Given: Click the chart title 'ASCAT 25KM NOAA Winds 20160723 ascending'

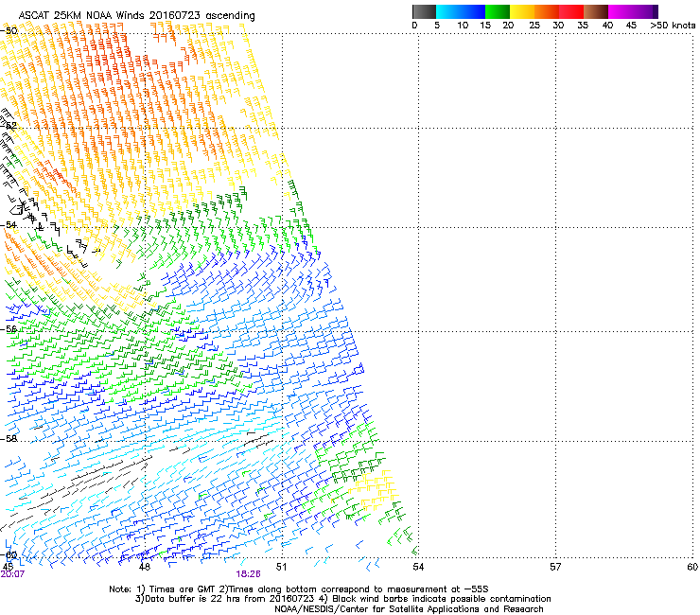Looking at the screenshot, I should [136, 16].
